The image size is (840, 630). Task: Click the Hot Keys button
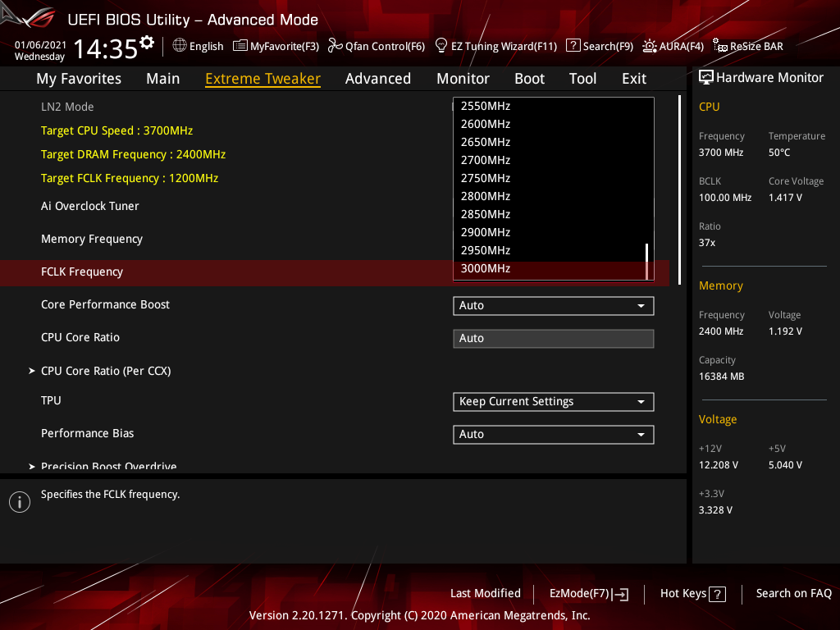[x=692, y=594]
